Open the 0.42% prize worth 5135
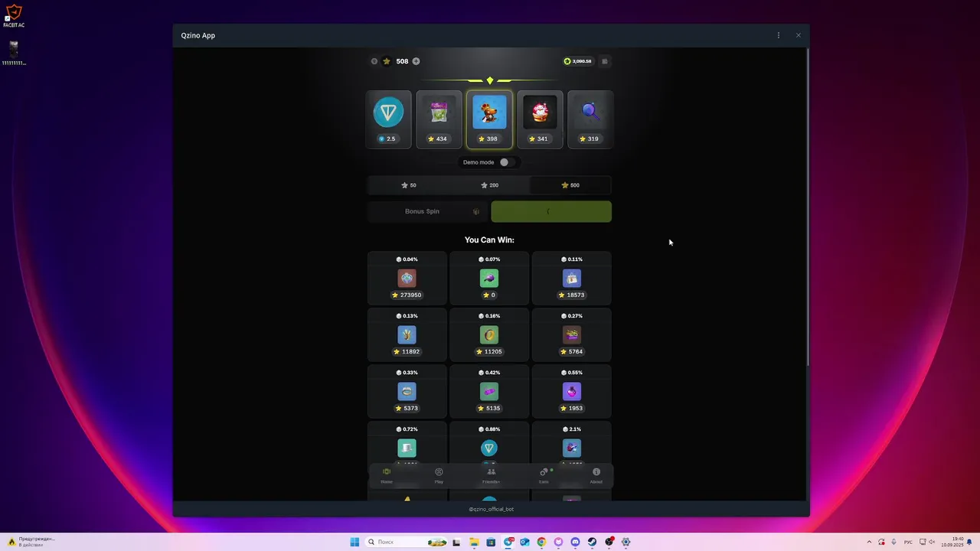 489,391
